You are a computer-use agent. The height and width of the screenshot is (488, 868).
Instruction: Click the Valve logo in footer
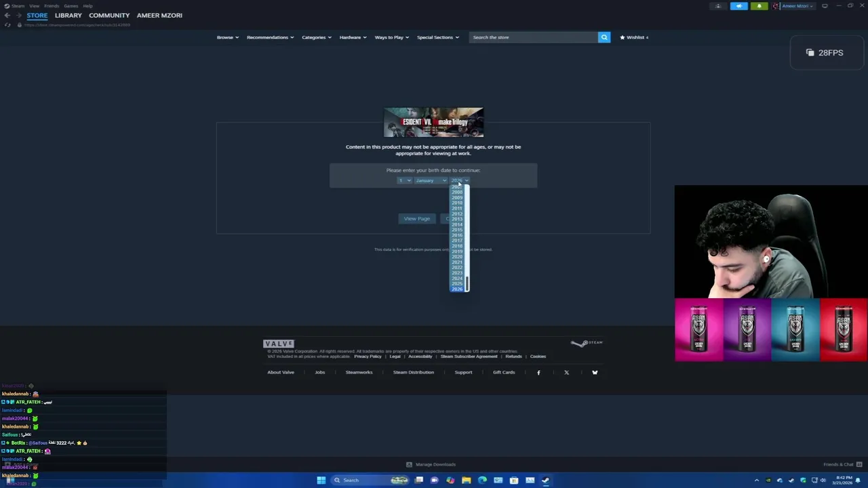click(x=279, y=344)
